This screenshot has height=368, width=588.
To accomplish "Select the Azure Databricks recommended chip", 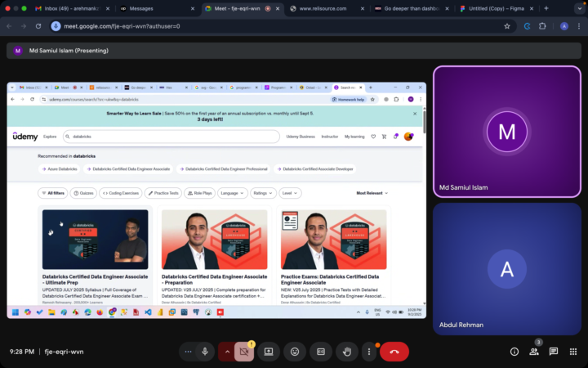I will click(60, 169).
